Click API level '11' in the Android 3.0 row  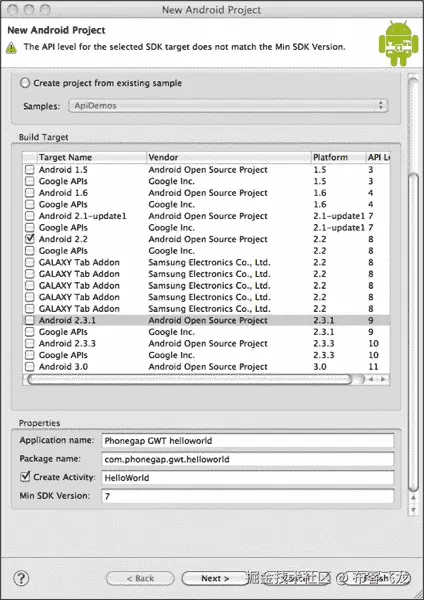tap(373, 367)
